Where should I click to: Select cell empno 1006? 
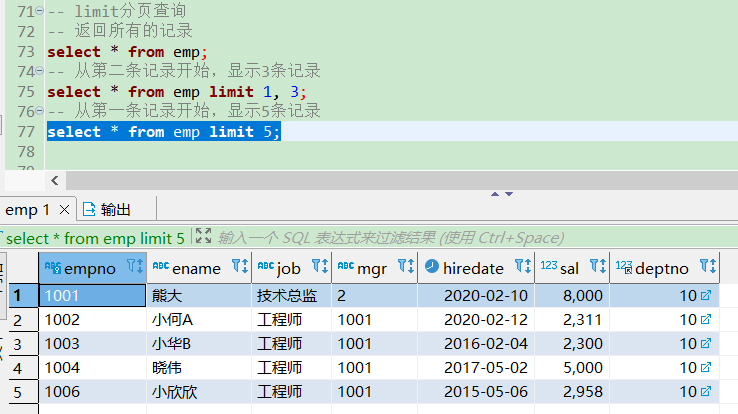coord(93,392)
